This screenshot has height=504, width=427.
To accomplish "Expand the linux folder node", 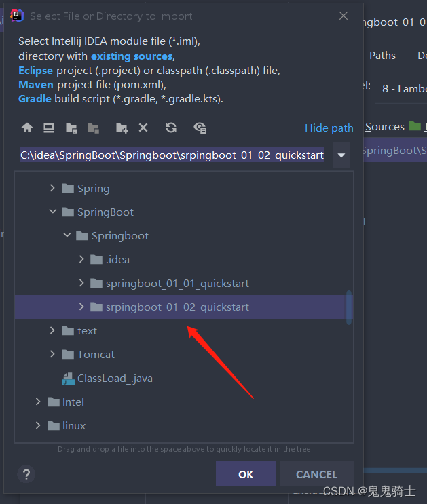I will tap(38, 426).
